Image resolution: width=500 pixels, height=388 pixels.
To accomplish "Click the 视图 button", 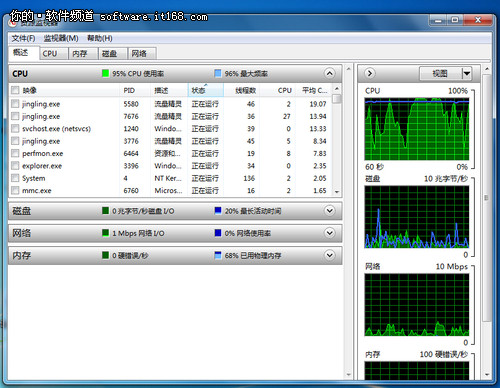I will 440,73.
